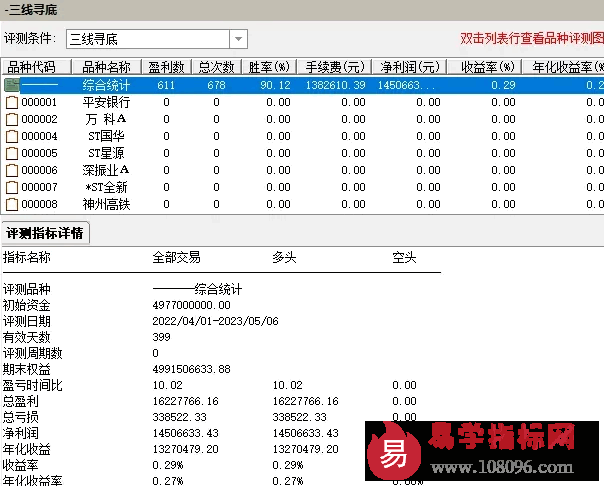
Task: Click the document icon for 000002
Action: point(12,119)
